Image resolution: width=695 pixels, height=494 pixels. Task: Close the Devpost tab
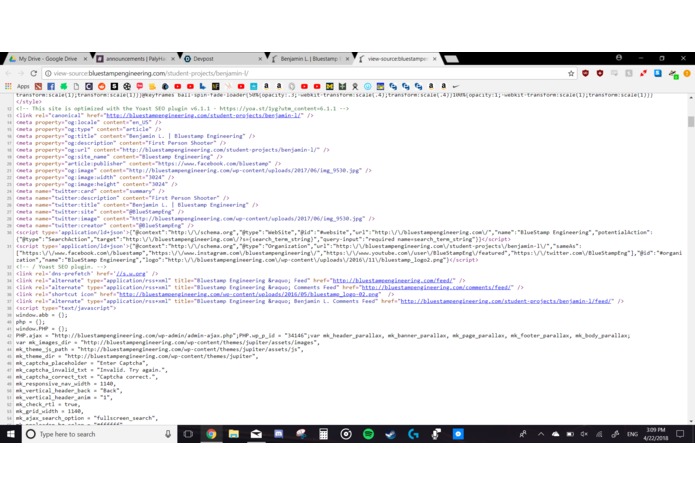pos(260,59)
